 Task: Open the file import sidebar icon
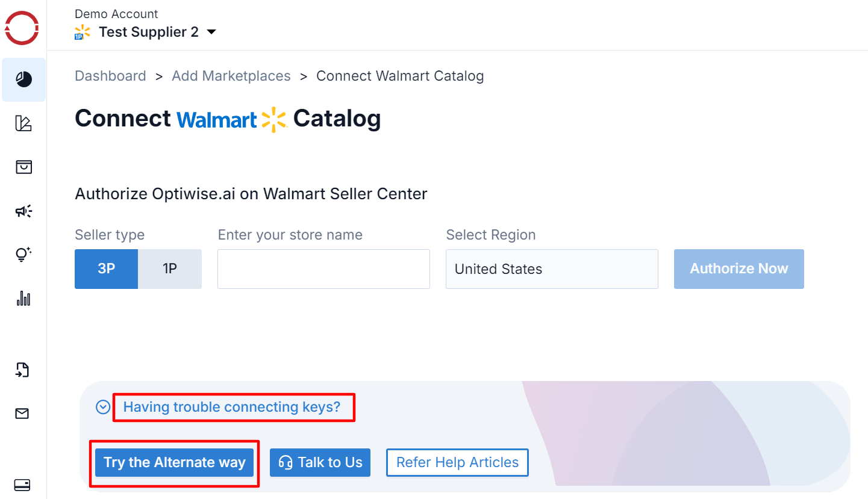(x=22, y=370)
